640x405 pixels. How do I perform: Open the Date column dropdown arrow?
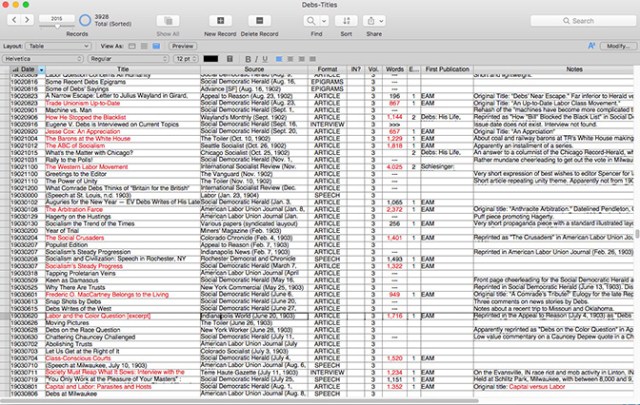click(41, 70)
